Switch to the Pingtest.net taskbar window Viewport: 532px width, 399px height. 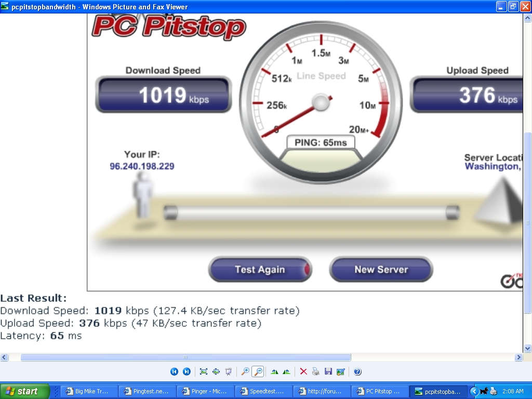coord(148,391)
